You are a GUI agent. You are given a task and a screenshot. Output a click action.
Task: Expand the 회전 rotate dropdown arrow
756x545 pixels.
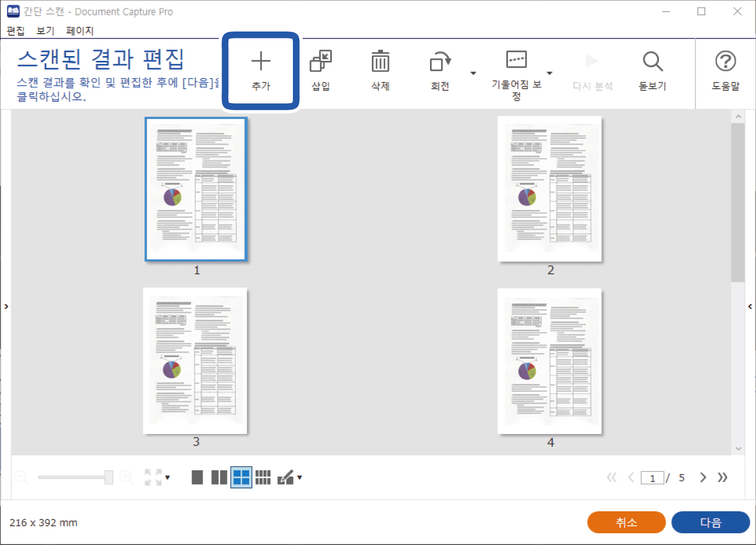pos(473,73)
